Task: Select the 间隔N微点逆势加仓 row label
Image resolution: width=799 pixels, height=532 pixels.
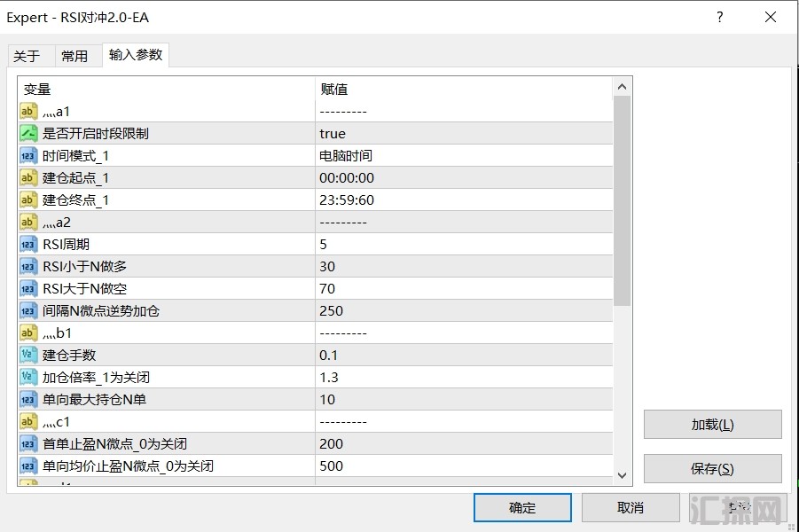Action: 101,311
